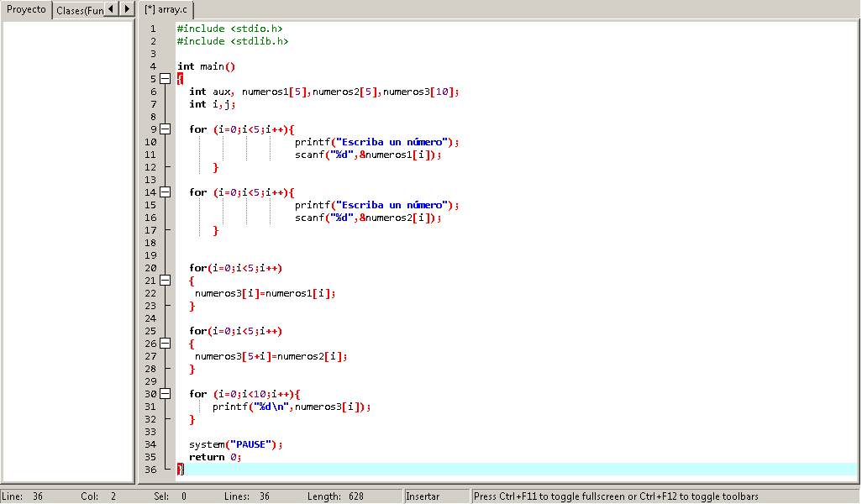
Task: Open the Clases(Fun panel tab
Action: coord(81,11)
